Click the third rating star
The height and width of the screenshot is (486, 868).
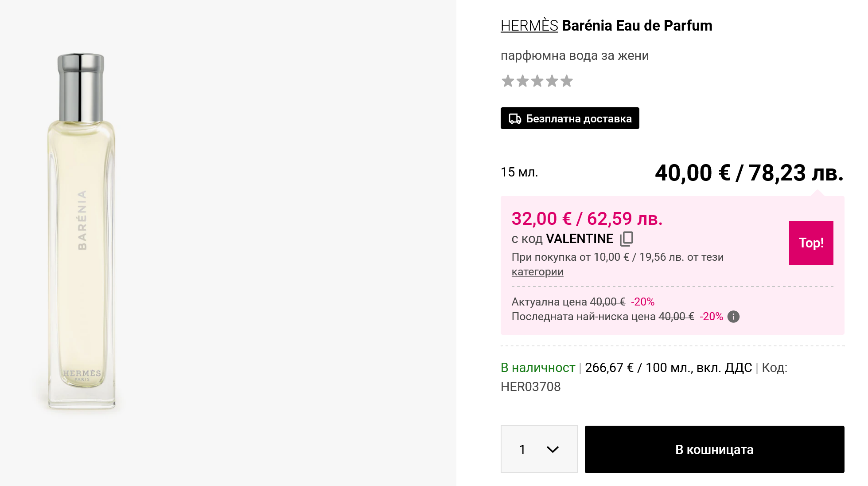[537, 81]
